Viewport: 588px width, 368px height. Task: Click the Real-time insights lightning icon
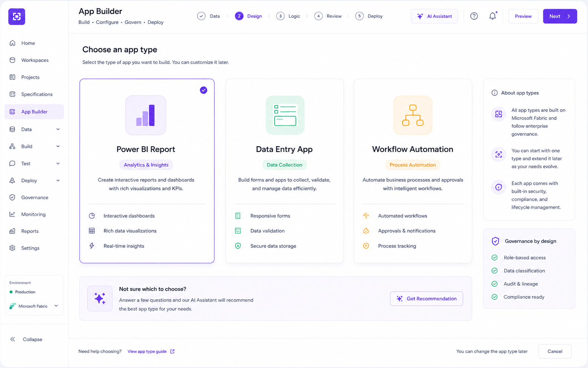click(92, 246)
